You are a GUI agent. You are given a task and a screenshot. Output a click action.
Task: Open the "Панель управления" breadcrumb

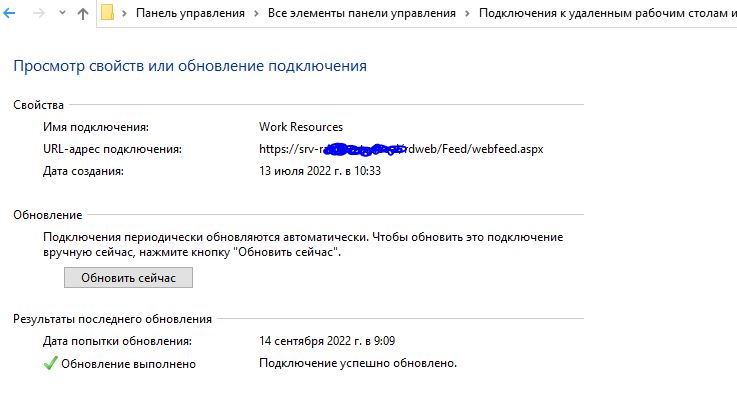[x=190, y=13]
